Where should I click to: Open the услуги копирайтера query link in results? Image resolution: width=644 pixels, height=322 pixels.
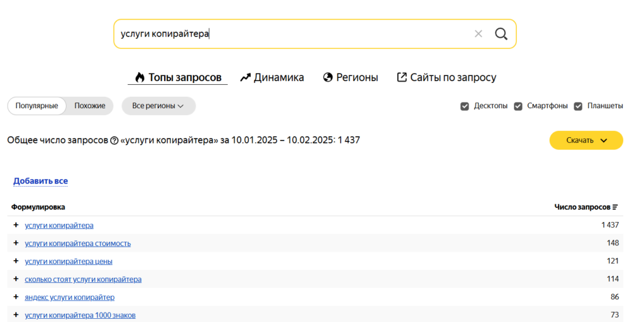(x=59, y=226)
